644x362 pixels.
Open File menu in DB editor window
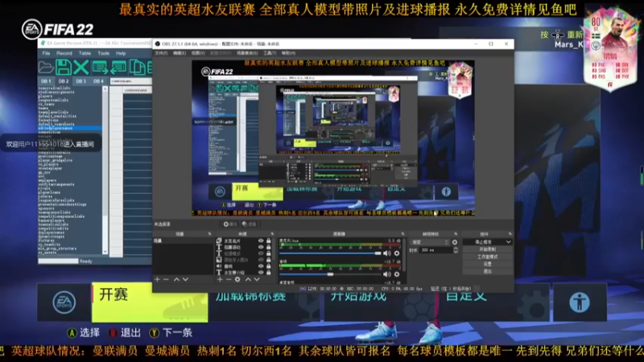pyautogui.click(x=46, y=53)
